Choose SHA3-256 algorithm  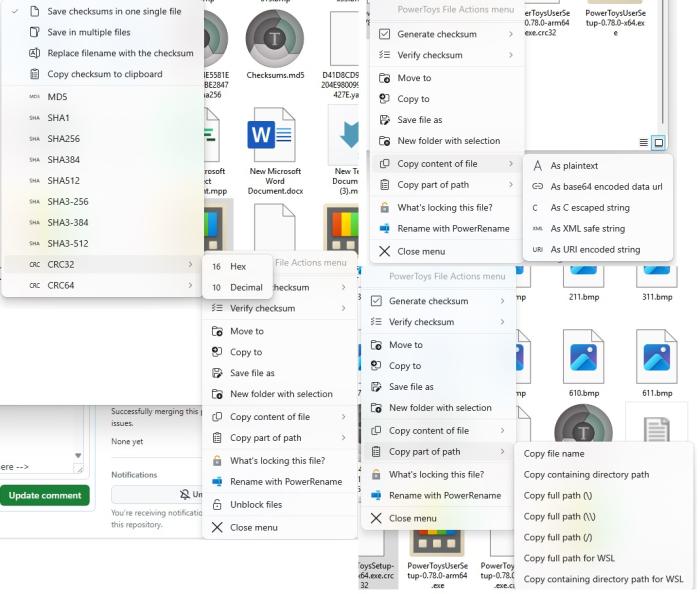(103, 202)
